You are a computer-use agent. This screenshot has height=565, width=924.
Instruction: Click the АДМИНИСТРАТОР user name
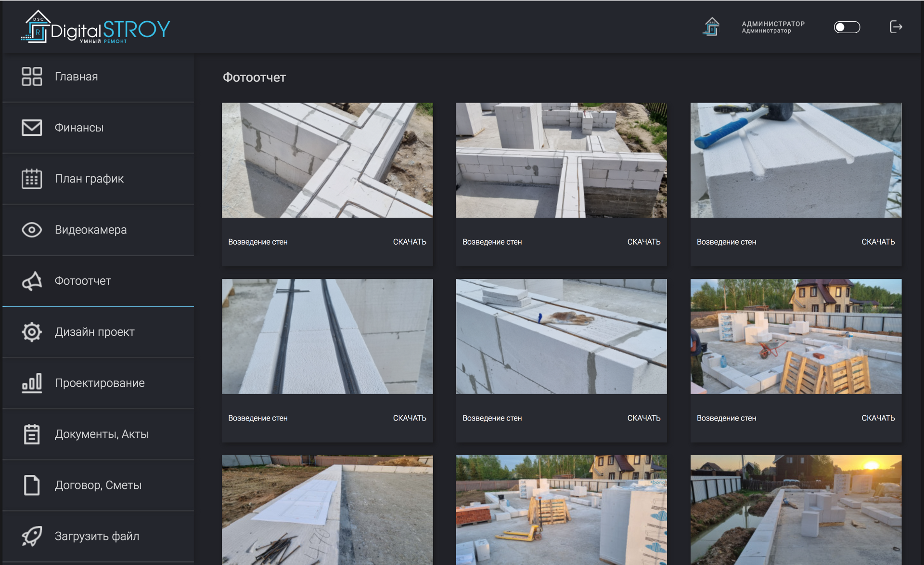click(x=773, y=24)
